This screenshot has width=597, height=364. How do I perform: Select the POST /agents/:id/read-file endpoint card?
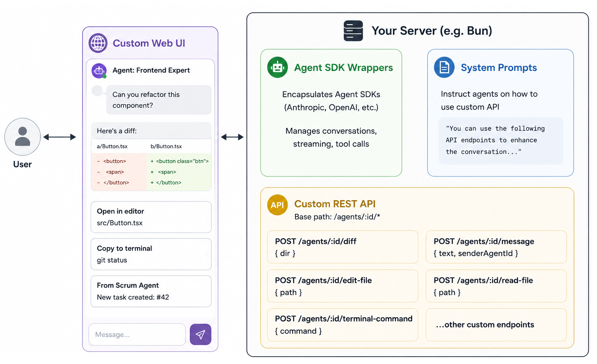(x=496, y=286)
